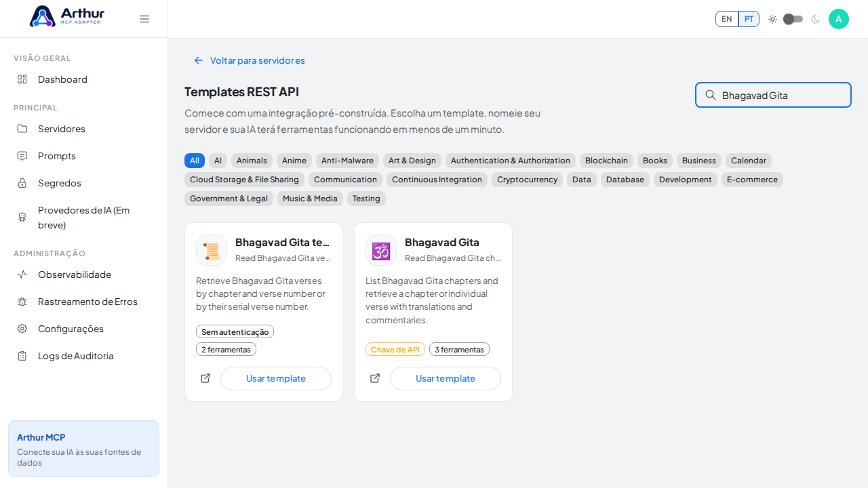Filter templates by Testing category

[x=366, y=199]
